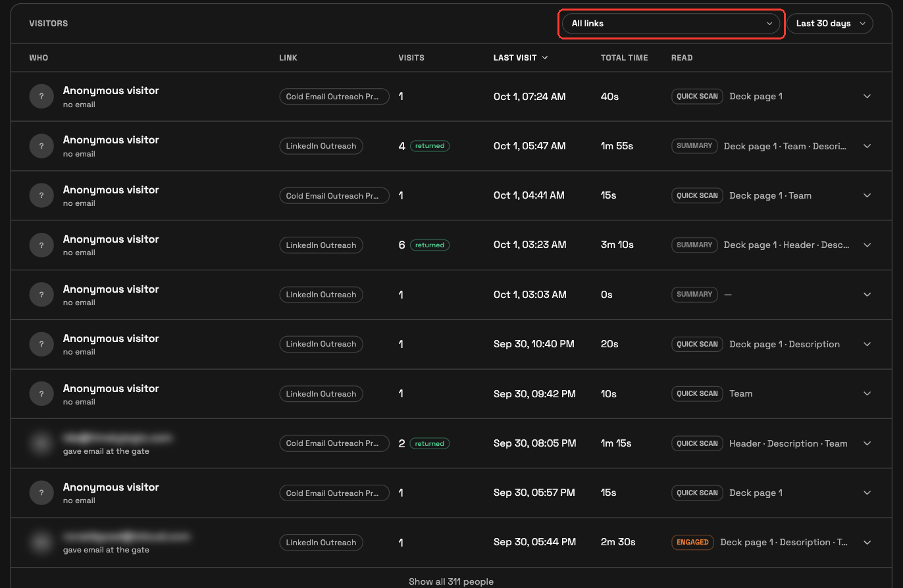Expand the visitor row from Sep 30, 10:40 PM
This screenshot has width=903, height=588.
tap(867, 344)
